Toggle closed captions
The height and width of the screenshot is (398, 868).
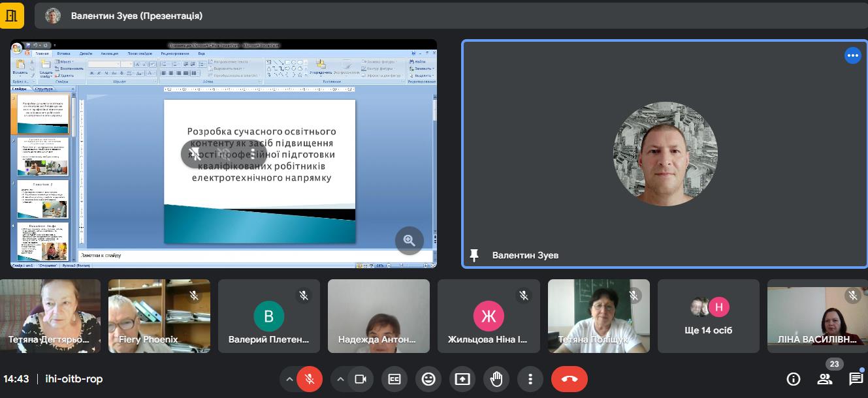pos(394,379)
